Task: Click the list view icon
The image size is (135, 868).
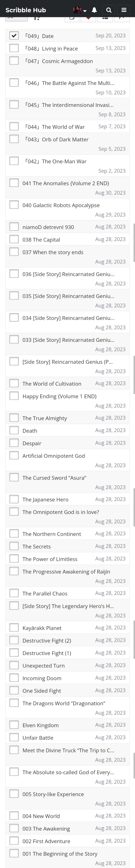Action: (105, 18)
